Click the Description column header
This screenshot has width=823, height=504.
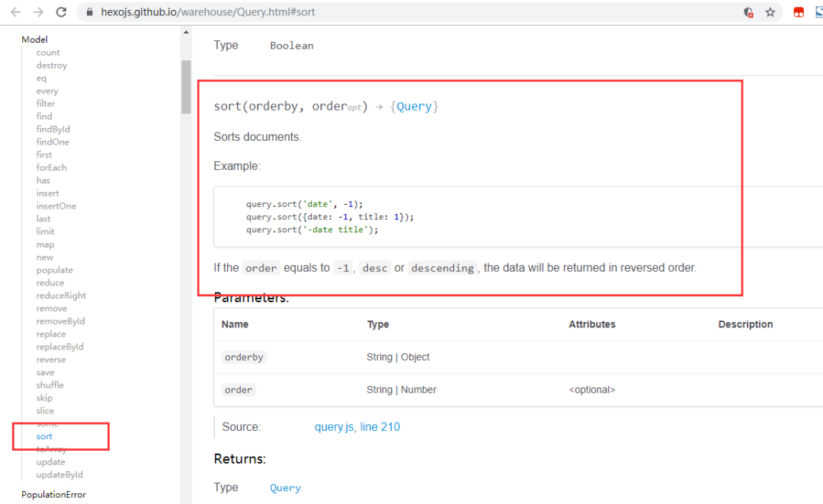[745, 324]
